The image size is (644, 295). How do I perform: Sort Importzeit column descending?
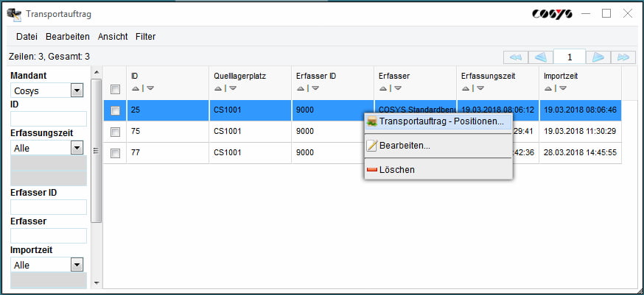(563, 88)
